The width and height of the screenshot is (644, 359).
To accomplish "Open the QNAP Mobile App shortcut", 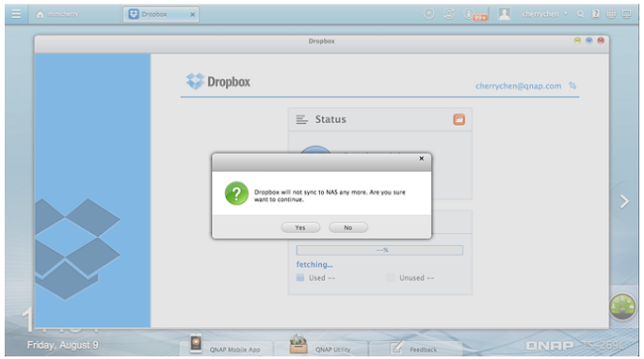I will [225, 346].
